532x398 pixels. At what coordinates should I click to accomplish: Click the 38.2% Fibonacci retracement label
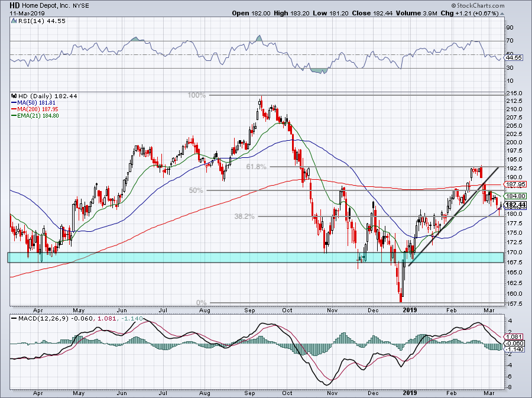click(244, 216)
